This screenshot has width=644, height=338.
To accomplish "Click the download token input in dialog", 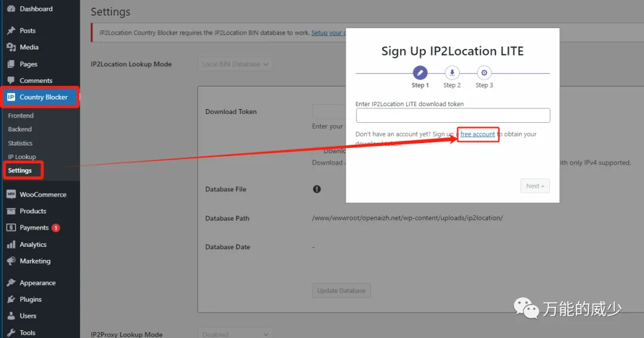I will click(x=453, y=116).
